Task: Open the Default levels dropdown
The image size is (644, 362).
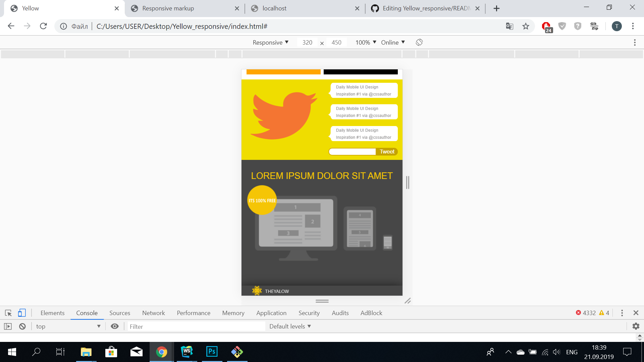Action: (x=290, y=326)
